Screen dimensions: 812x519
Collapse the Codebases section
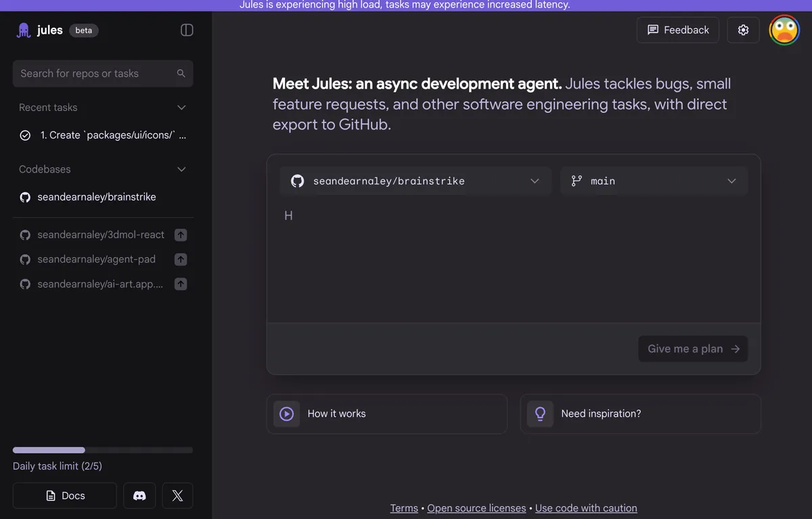click(x=181, y=169)
